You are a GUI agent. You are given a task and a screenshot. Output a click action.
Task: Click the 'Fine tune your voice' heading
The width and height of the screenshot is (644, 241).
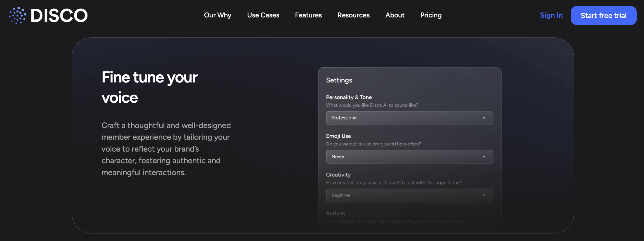[x=149, y=87]
